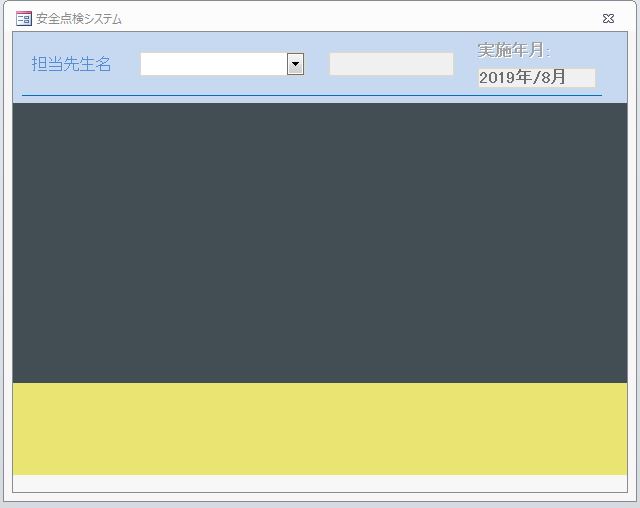Close the 安全点検システム window
Viewport: 640px width, 508px height.
[608, 18]
